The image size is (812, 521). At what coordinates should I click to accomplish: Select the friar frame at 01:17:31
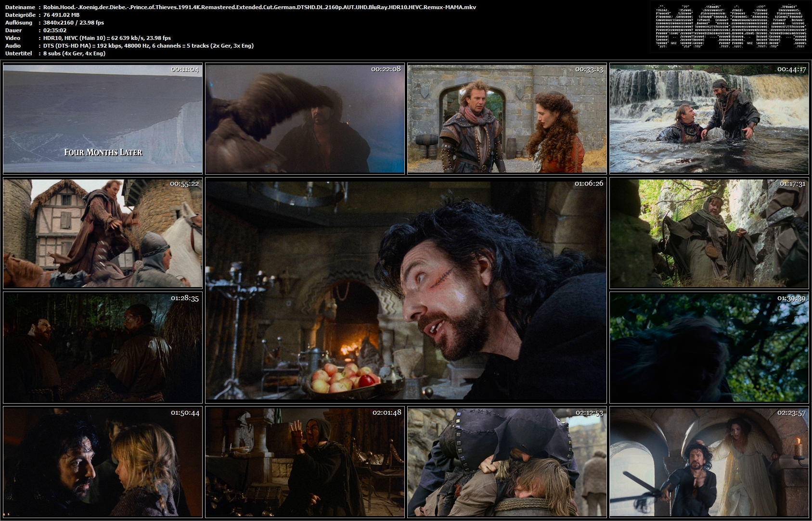click(x=709, y=233)
